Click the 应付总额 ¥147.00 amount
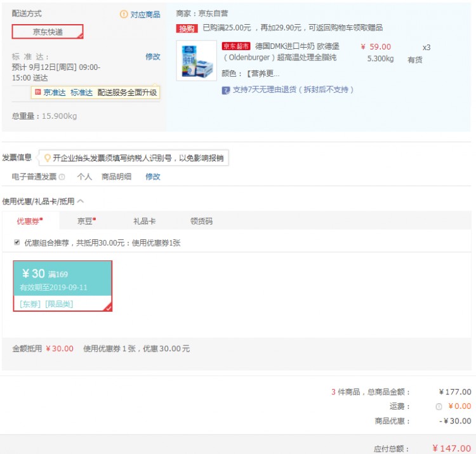The image size is (476, 454). (x=452, y=448)
